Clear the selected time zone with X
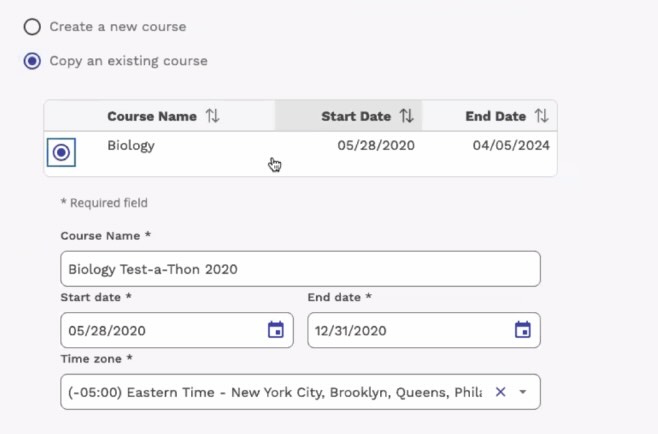The width and height of the screenshot is (658, 434). [x=500, y=392]
